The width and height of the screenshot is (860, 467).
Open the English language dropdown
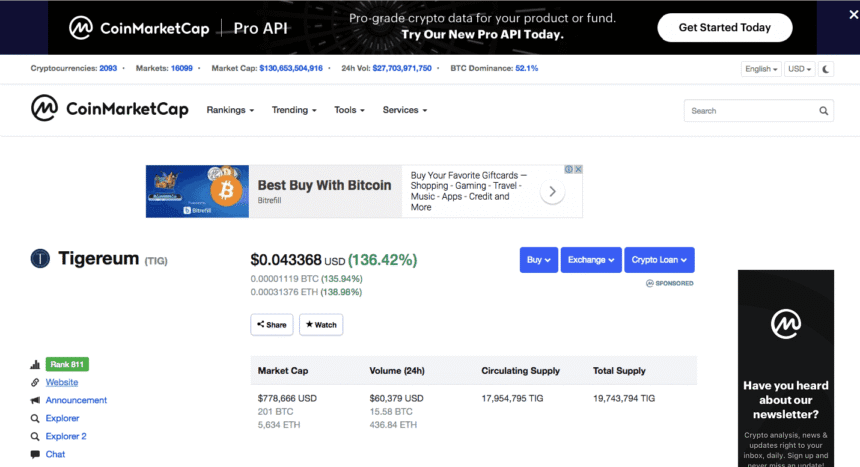tap(761, 69)
